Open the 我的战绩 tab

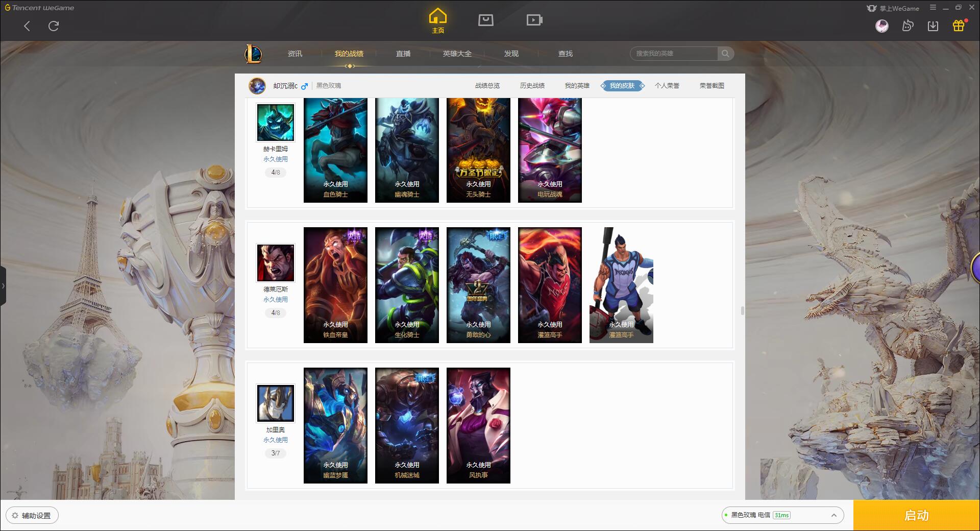(x=349, y=54)
